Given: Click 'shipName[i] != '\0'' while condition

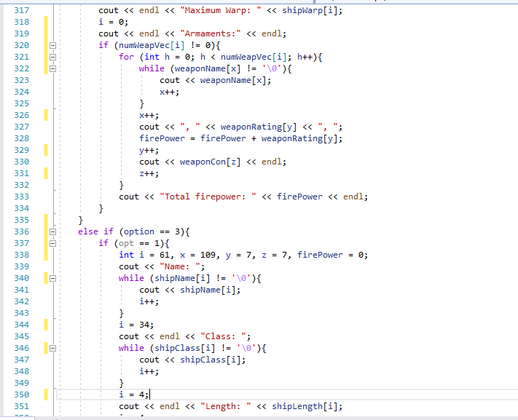Looking at the screenshot, I should 200,278.
